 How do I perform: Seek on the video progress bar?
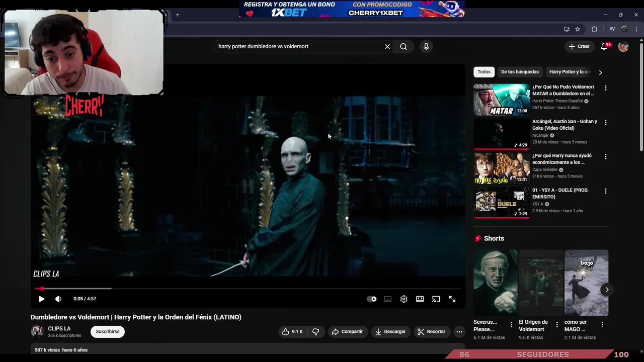[x=248, y=289]
